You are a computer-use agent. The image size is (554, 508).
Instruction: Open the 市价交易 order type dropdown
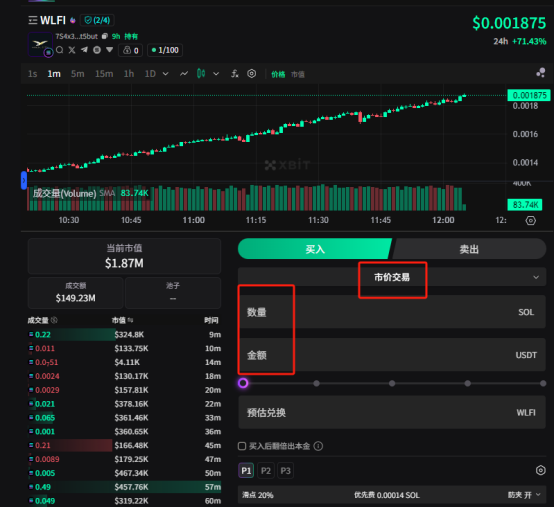point(392,277)
